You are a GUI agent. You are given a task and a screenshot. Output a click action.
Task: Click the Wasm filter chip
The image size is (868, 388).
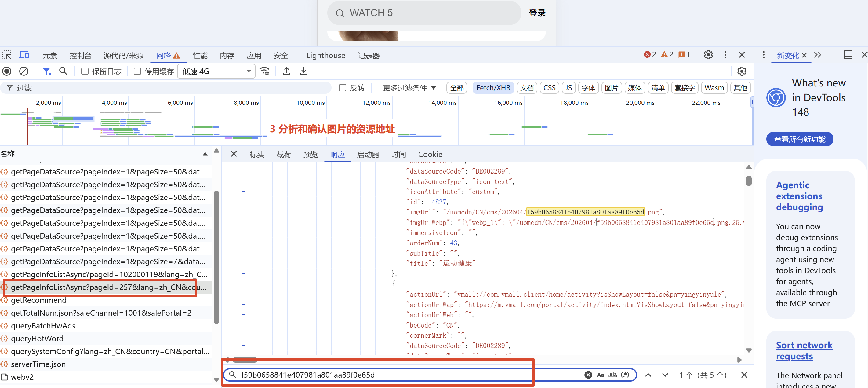[714, 88]
